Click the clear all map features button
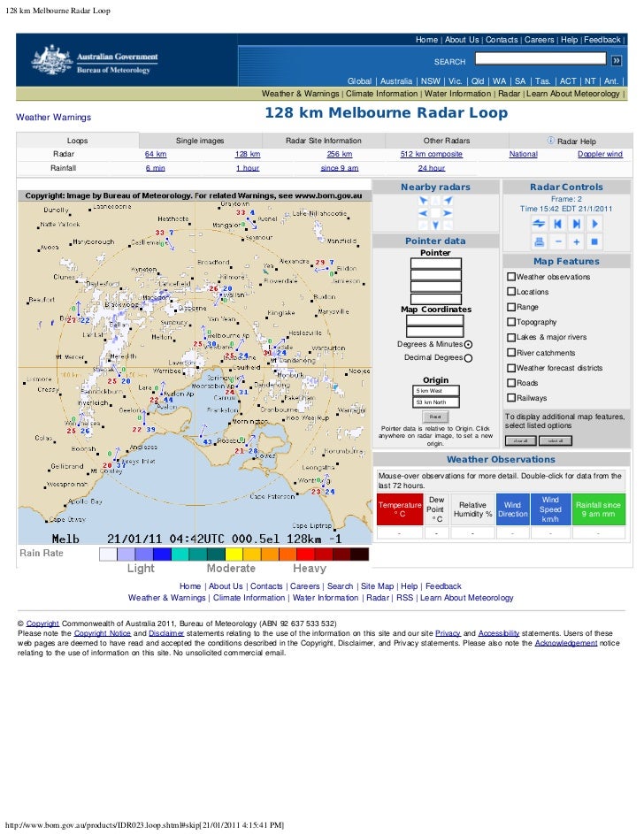The width and height of the screenshot is (644, 834). pos(521,440)
